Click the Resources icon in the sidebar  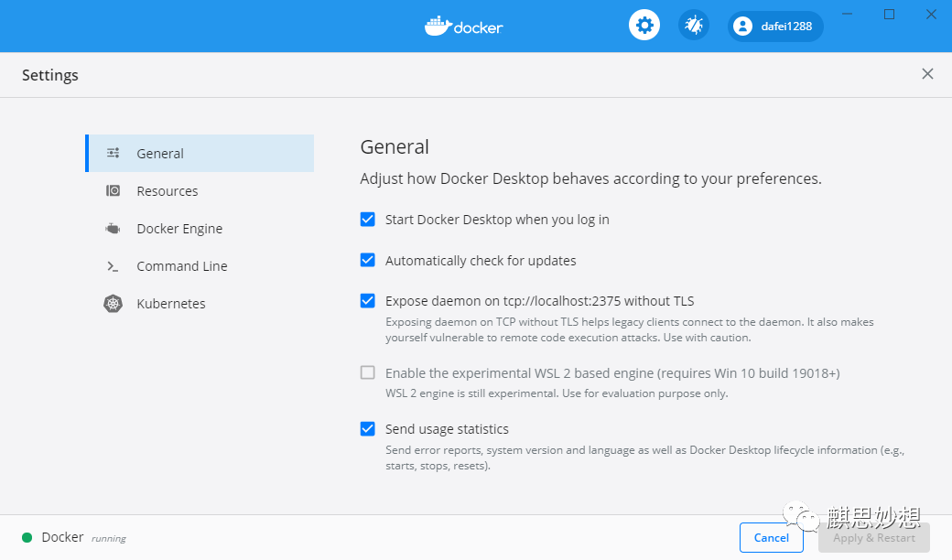click(x=113, y=190)
